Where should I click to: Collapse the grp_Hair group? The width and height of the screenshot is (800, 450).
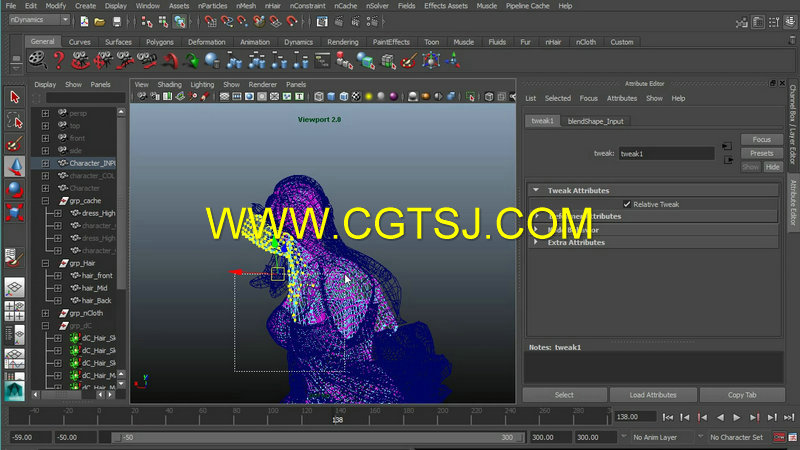45,263
